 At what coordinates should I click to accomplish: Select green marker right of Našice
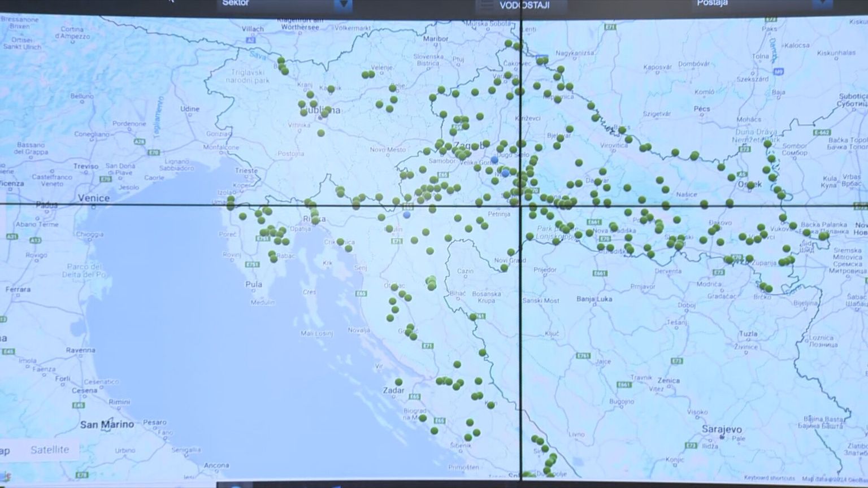click(x=704, y=204)
